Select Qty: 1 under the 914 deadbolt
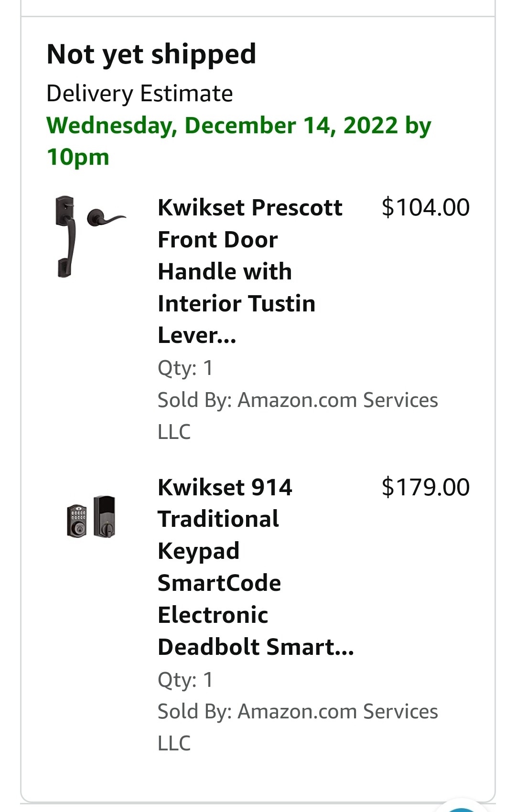The height and width of the screenshot is (812, 516). tap(185, 680)
